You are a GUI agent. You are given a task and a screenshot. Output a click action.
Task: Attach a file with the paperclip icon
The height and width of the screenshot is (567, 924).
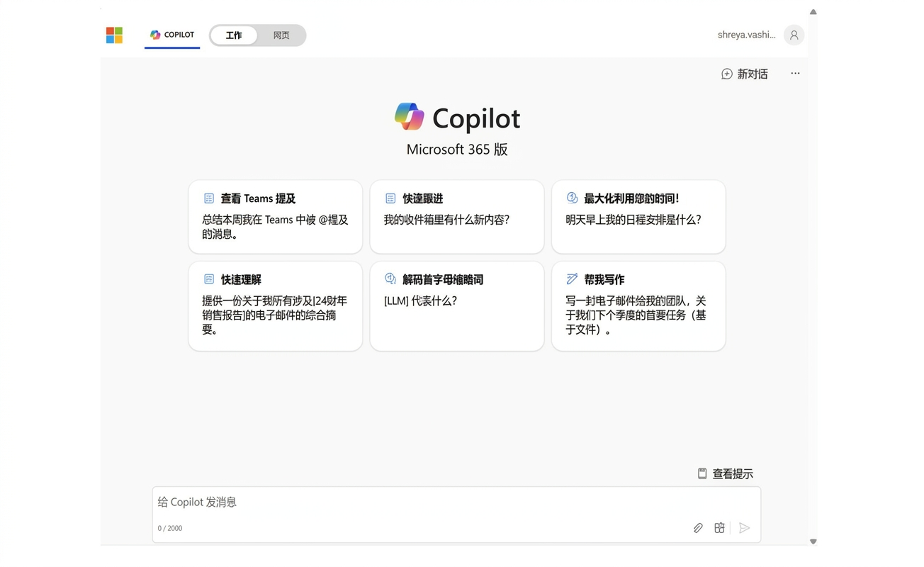coord(698,528)
